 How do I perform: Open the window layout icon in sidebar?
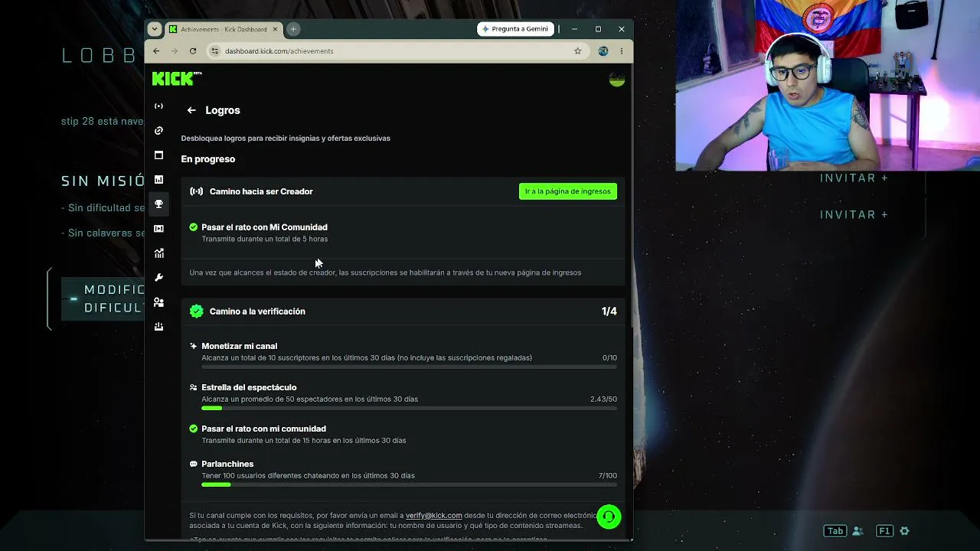click(158, 155)
